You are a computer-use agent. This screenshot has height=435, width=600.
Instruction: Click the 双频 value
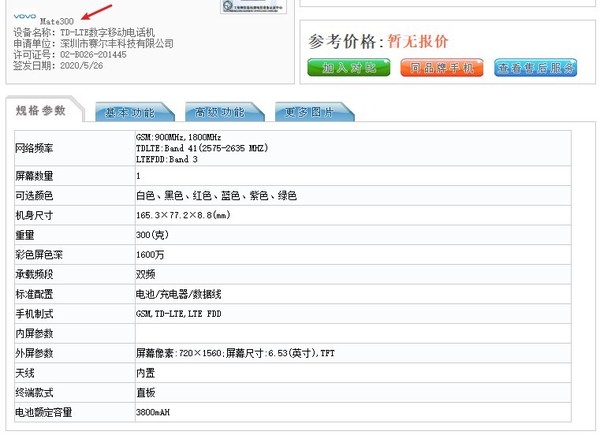pos(145,274)
